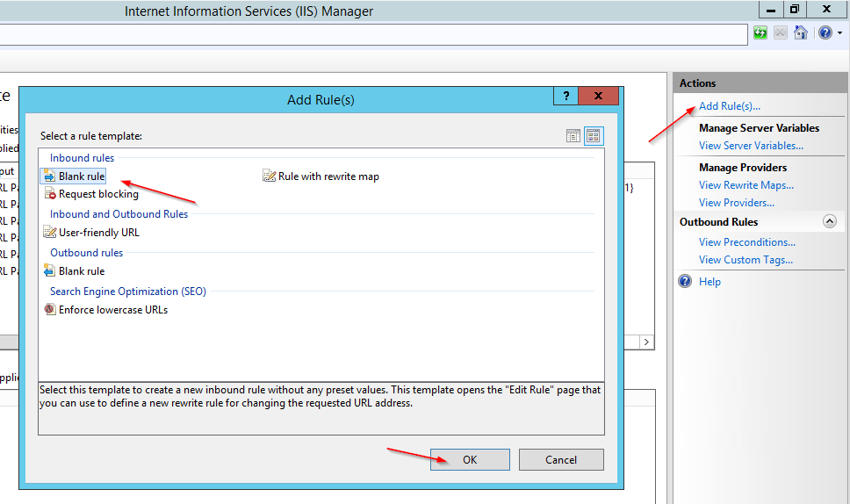Click the green refresh page icon
Screen dimensions: 850x504
click(x=760, y=32)
